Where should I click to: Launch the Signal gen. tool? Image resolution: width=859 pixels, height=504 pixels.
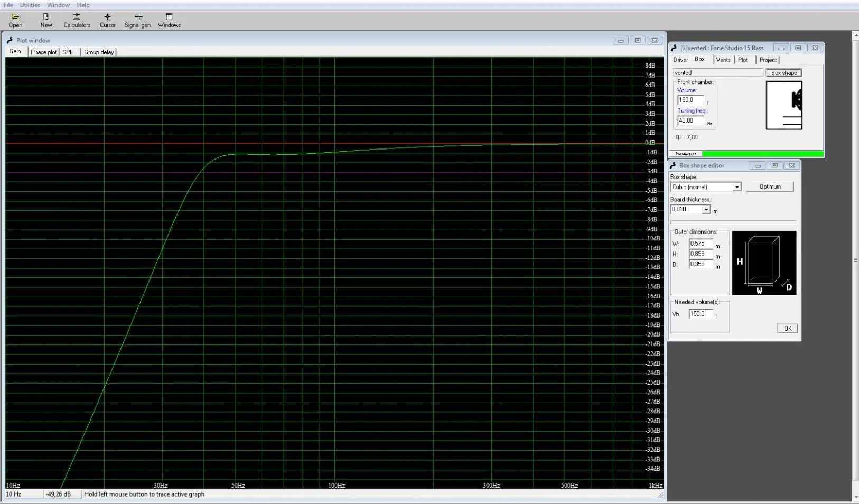click(x=138, y=20)
